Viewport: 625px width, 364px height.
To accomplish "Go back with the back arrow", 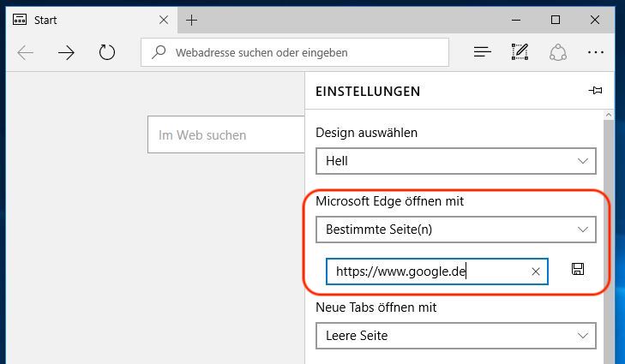I will (x=26, y=52).
